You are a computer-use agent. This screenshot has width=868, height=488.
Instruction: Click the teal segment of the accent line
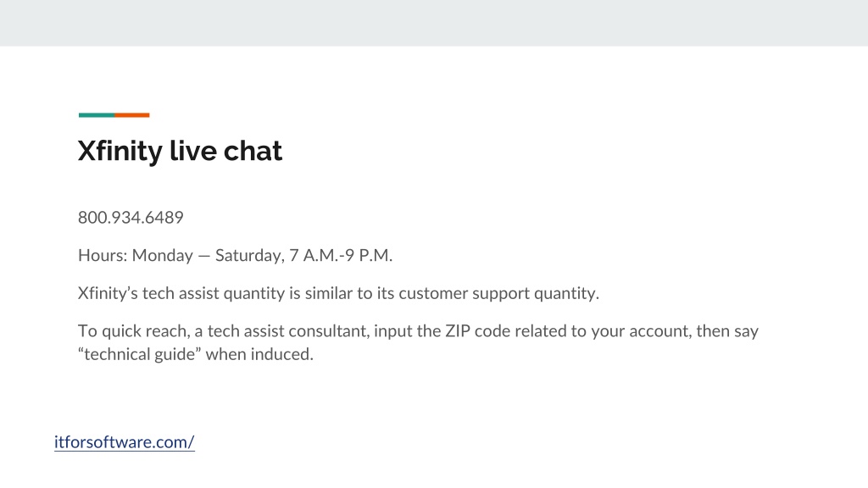tap(97, 115)
